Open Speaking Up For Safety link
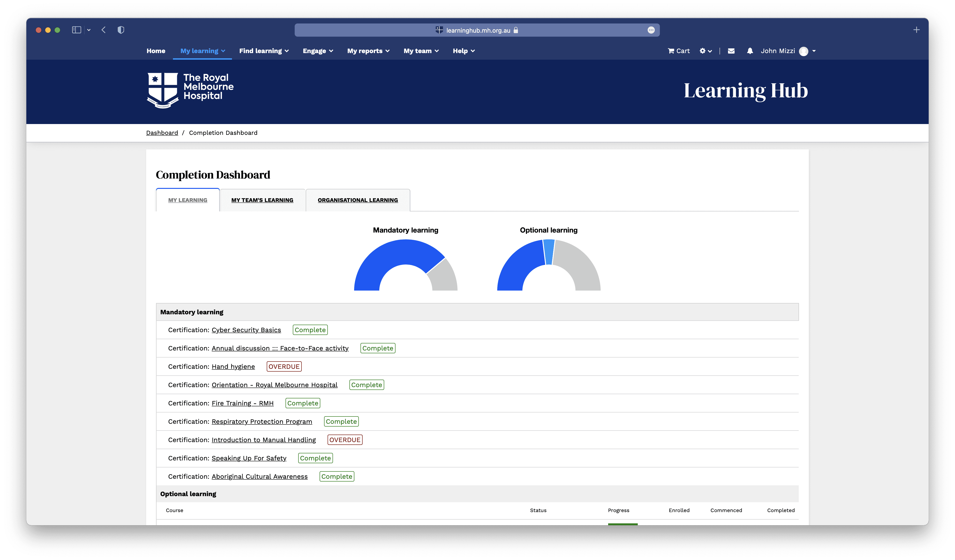 pos(249,458)
